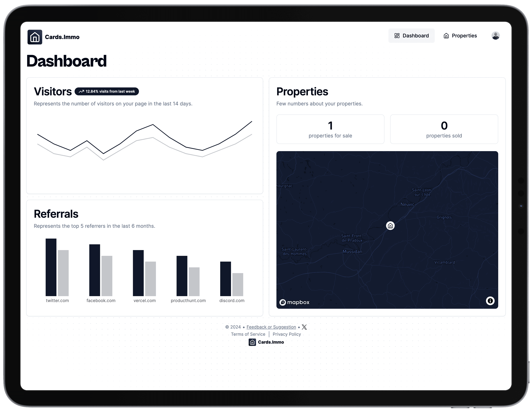
Task: Click the Properties navigation icon
Action: click(x=446, y=36)
